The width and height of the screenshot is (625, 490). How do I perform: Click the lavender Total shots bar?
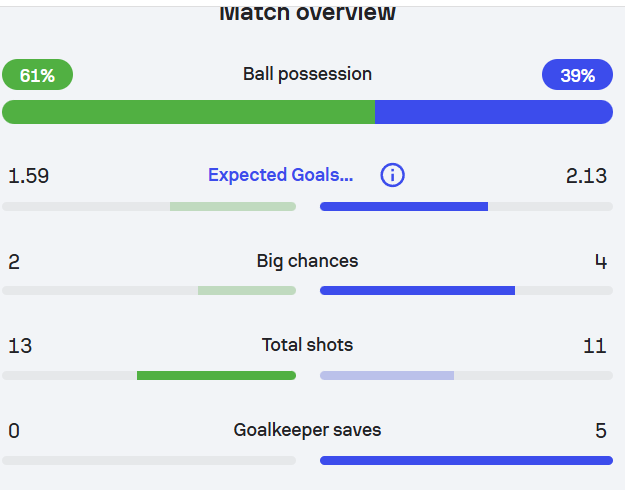387,376
